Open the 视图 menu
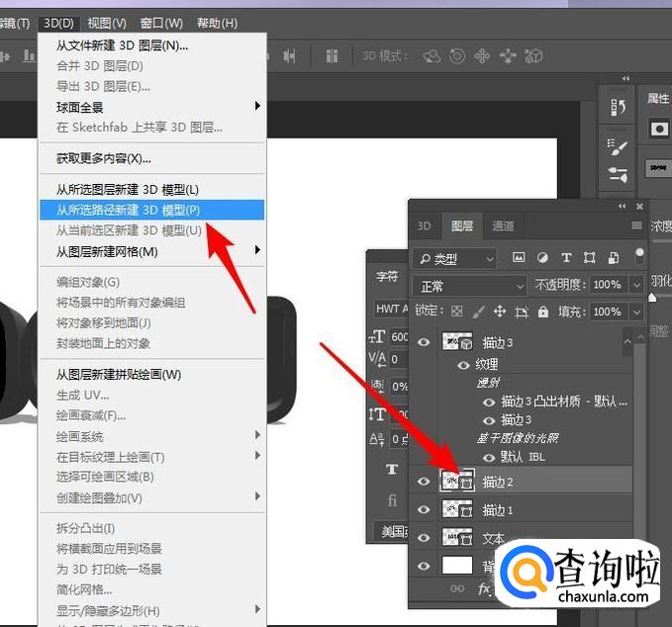The height and width of the screenshot is (627, 672). 107,23
